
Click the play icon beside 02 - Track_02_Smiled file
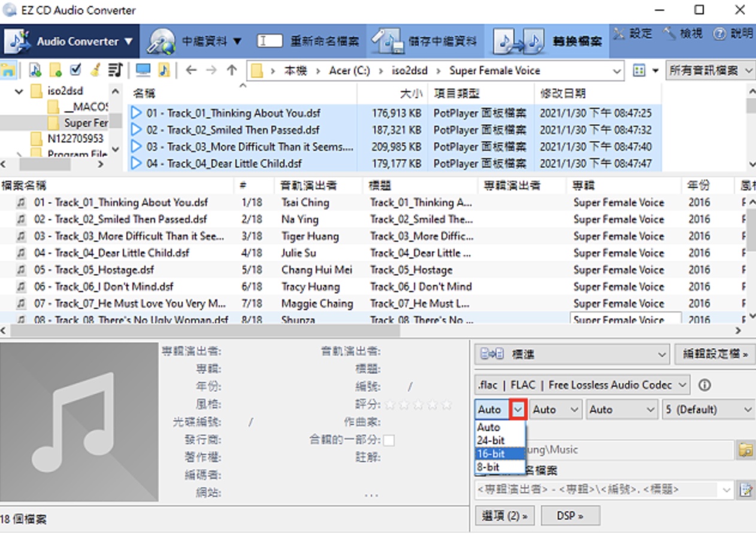point(136,130)
